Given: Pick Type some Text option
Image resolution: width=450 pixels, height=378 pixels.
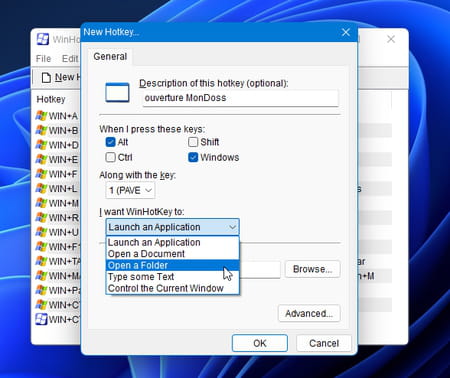Looking at the screenshot, I should pos(173,277).
